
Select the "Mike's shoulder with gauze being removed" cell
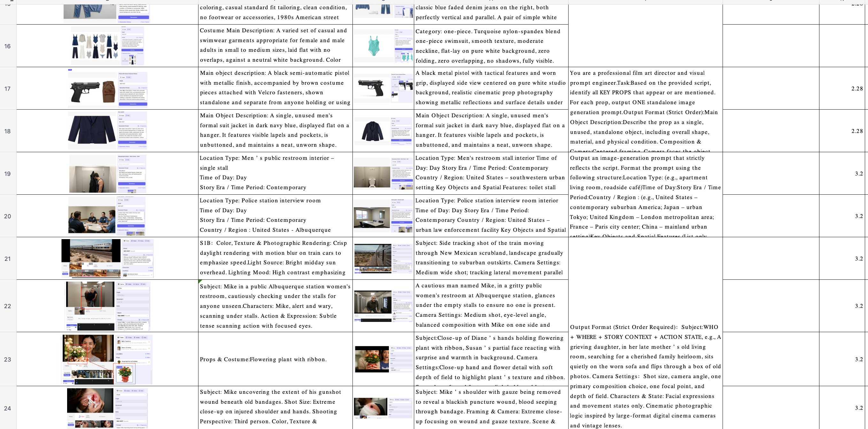point(491,408)
